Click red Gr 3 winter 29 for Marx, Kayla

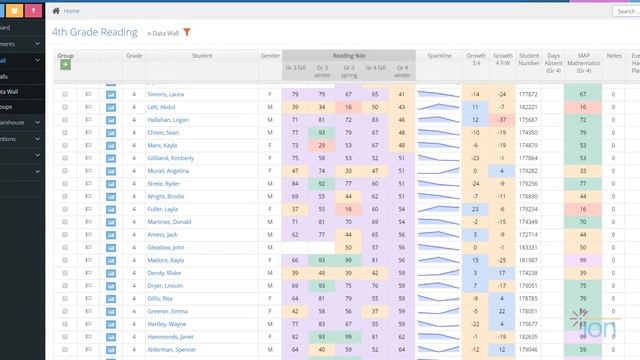[x=322, y=145]
